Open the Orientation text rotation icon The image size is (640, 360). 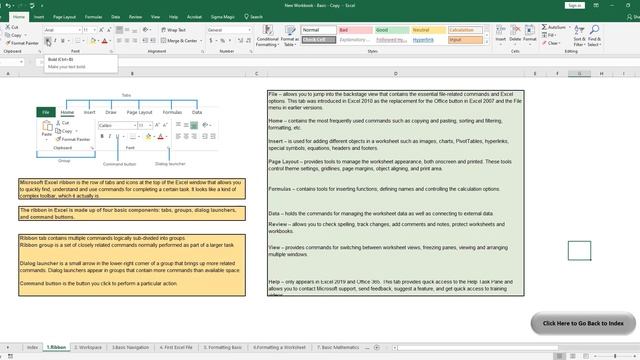point(146,30)
